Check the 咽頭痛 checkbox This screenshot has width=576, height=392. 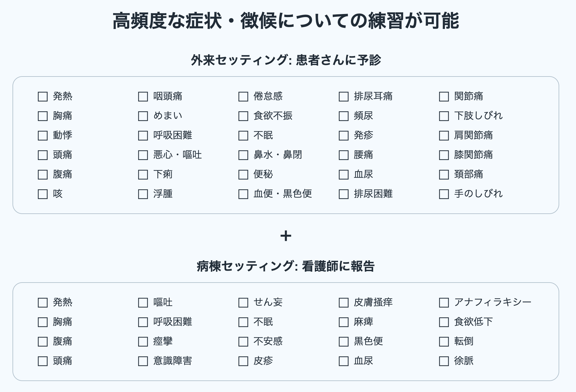tap(143, 97)
